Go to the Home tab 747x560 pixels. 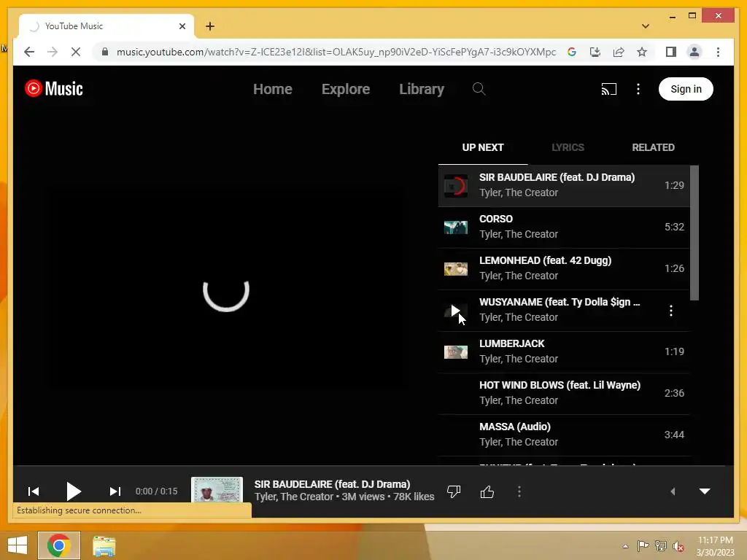[x=273, y=89]
